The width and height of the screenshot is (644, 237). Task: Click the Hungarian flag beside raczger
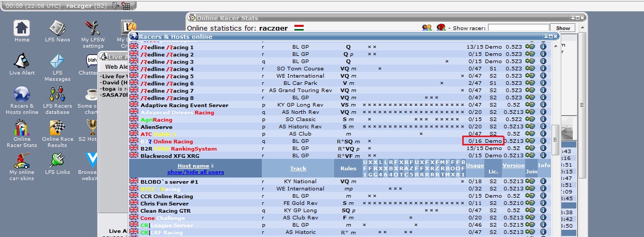pyautogui.click(x=299, y=27)
